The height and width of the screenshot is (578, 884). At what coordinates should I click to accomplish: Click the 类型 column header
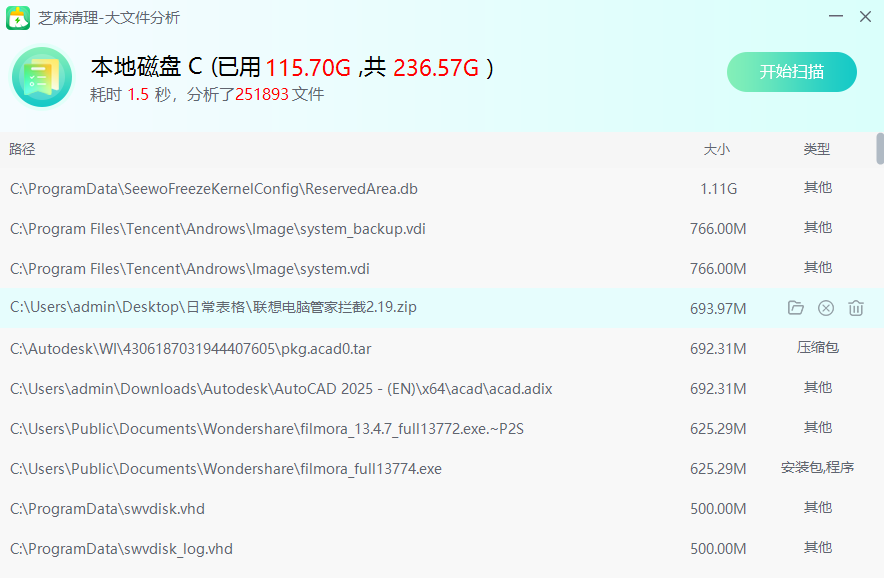[816, 149]
